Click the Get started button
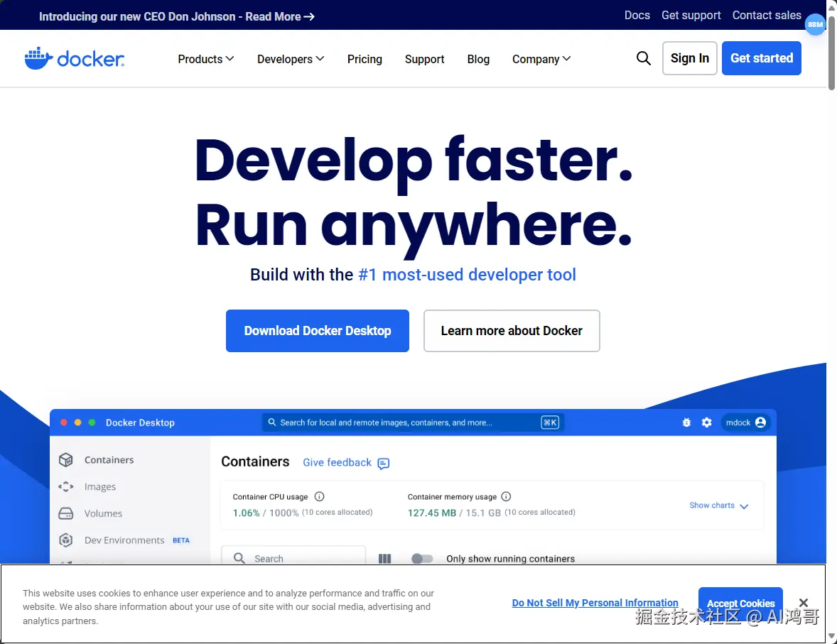The image size is (837, 644). 761,58
